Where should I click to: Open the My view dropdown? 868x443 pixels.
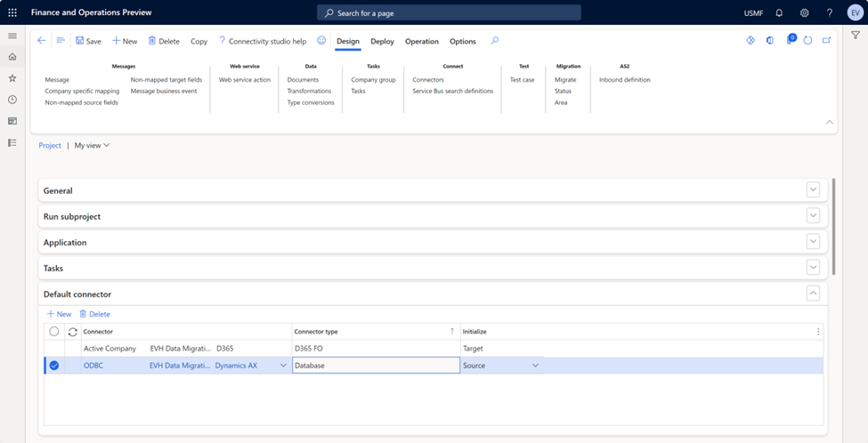click(x=92, y=146)
